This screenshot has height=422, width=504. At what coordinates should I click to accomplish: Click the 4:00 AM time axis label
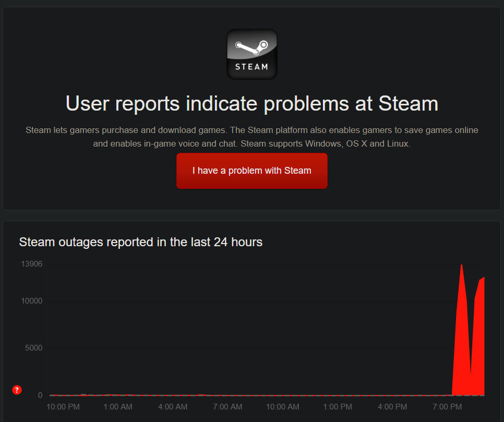coord(173,406)
